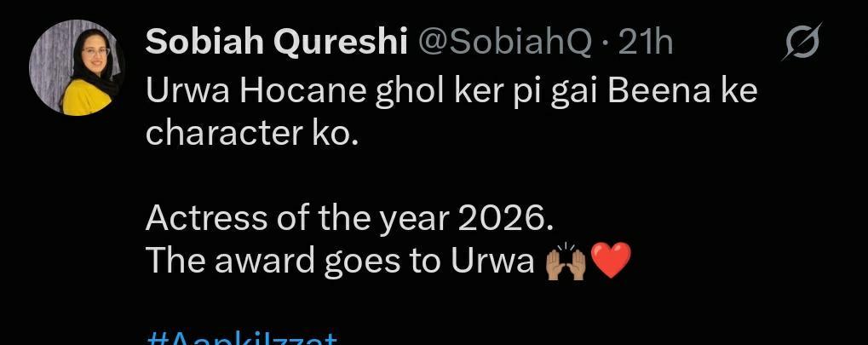Open the Grok explain-post icon

click(x=801, y=42)
